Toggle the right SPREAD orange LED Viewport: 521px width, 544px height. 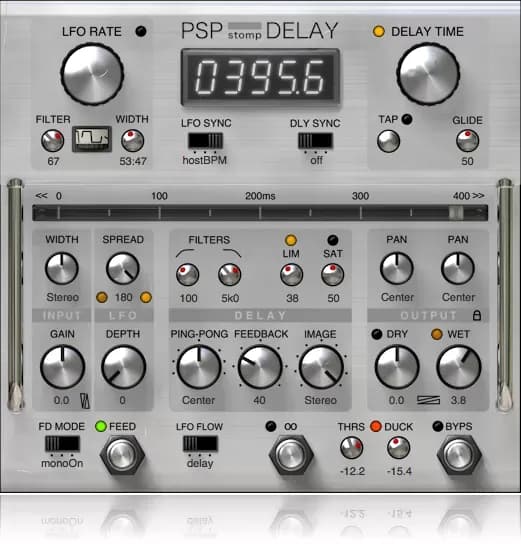pyautogui.click(x=146, y=297)
